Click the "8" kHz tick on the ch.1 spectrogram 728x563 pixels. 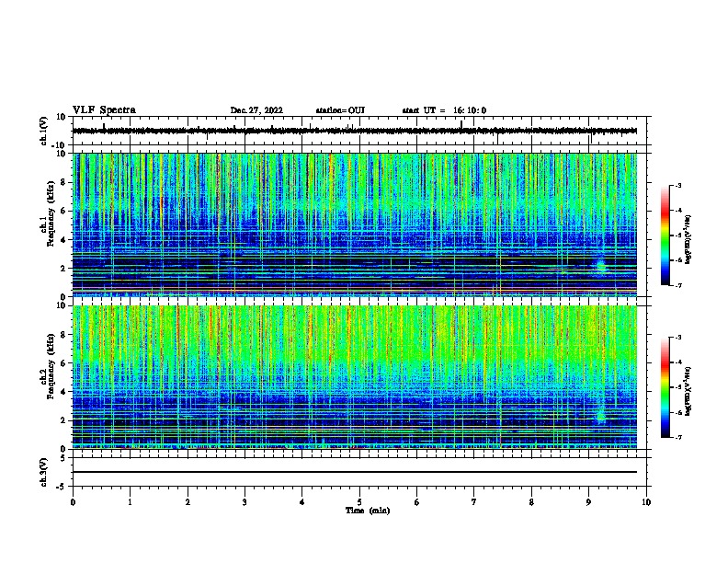point(63,182)
